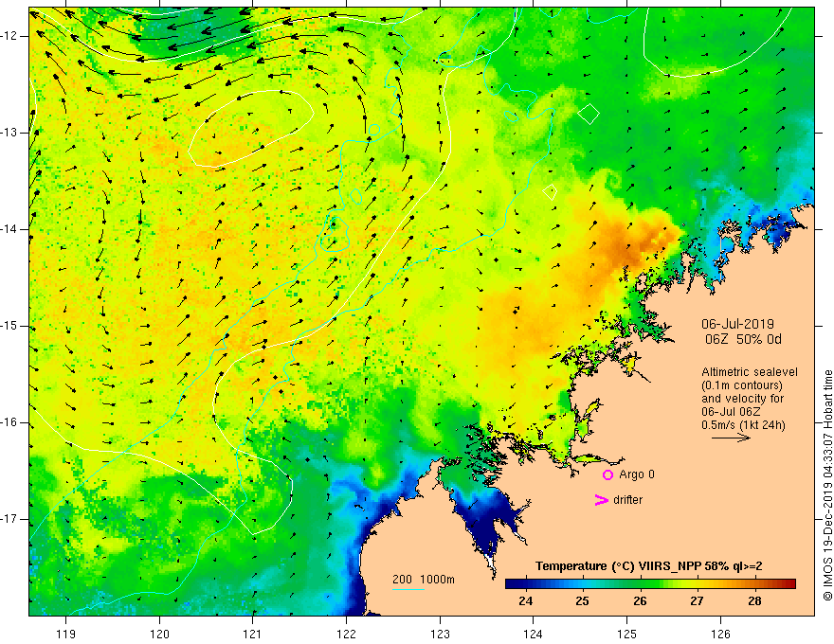834x644 pixels.
Task: Click longitude axis label 125
Action: (x=627, y=634)
